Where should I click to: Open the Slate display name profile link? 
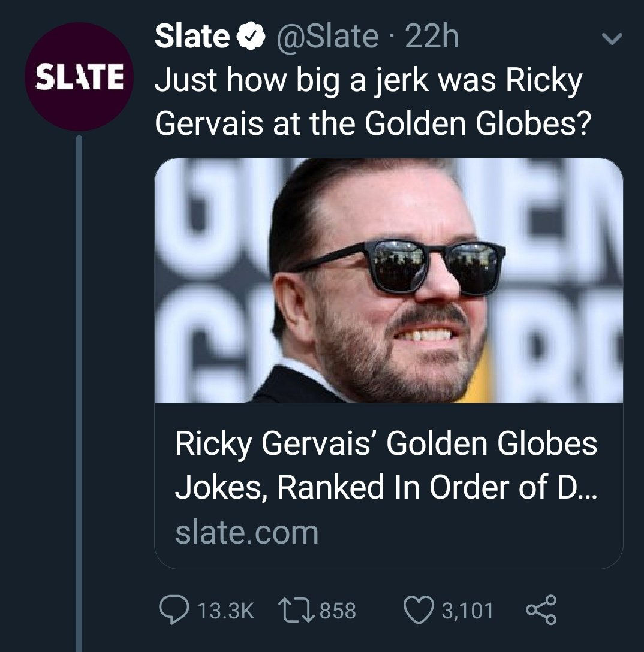click(x=192, y=38)
